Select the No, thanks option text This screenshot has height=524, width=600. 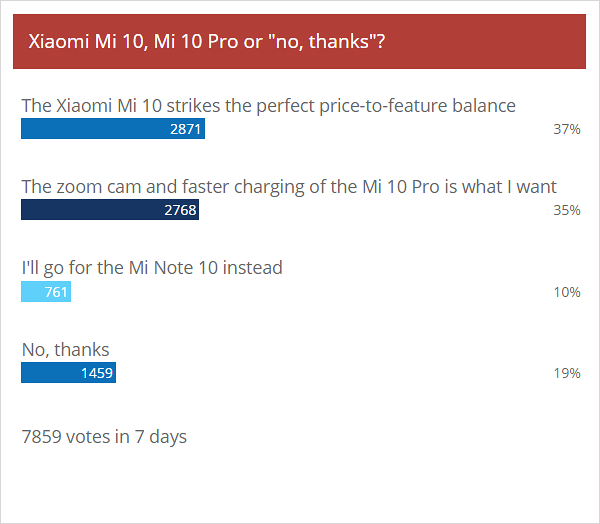click(65, 350)
